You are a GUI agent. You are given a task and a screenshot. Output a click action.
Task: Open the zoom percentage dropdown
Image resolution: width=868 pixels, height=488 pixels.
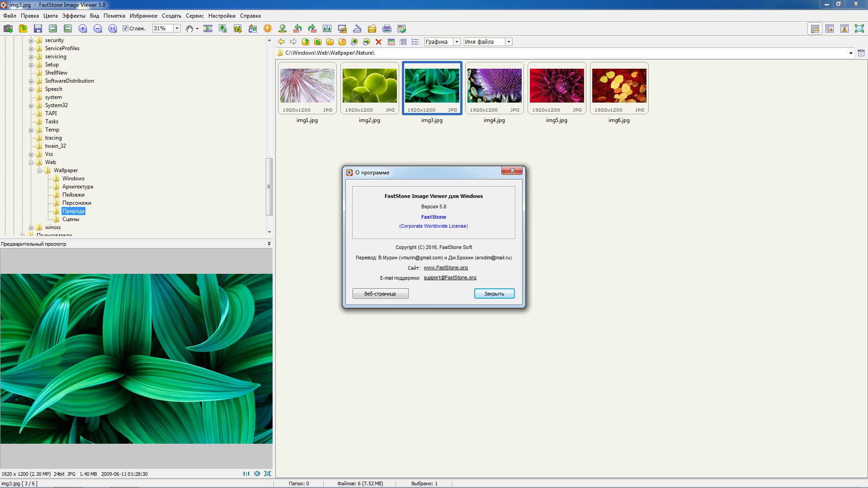[177, 28]
